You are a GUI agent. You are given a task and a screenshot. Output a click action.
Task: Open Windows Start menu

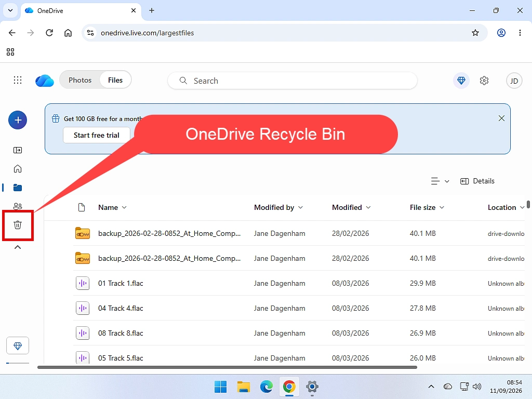pos(220,387)
